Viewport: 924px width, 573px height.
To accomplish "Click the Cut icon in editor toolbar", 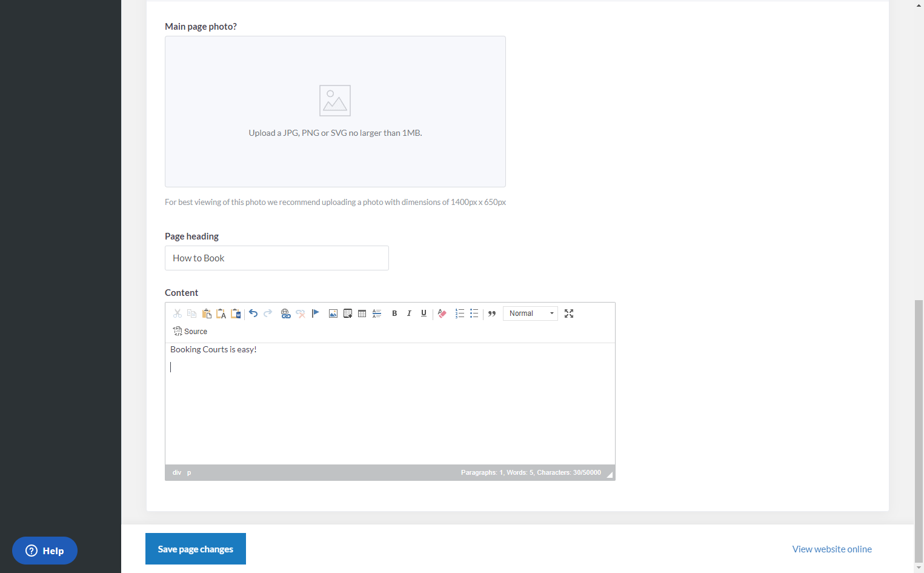I will tap(178, 313).
